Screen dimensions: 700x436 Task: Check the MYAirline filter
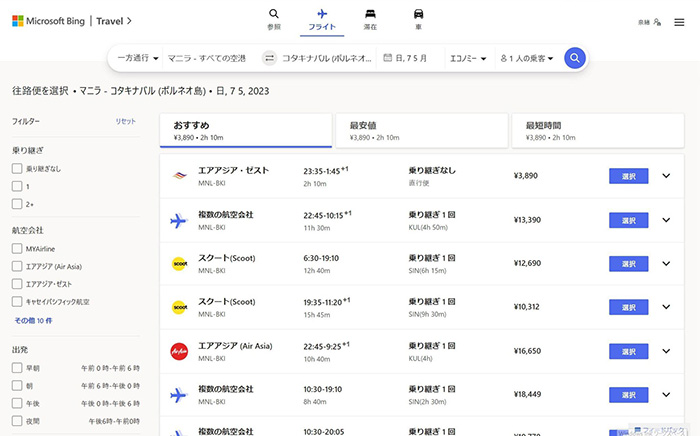[17, 249]
